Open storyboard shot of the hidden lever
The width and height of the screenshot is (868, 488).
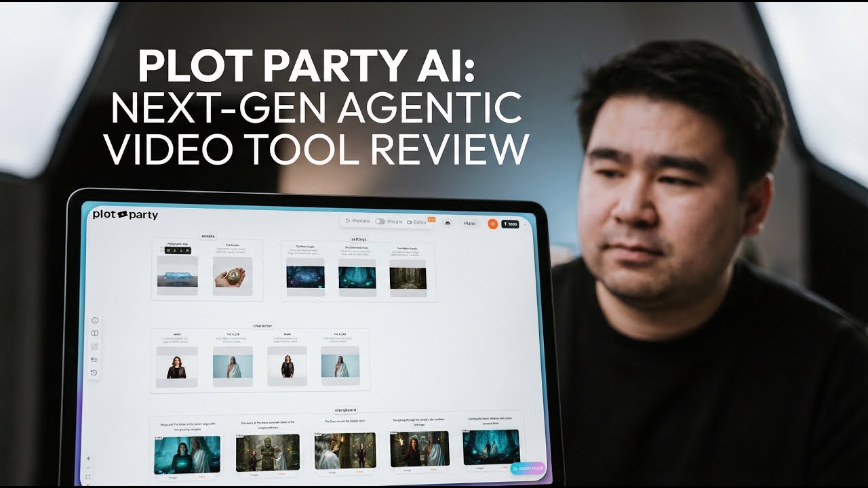[x=346, y=451]
